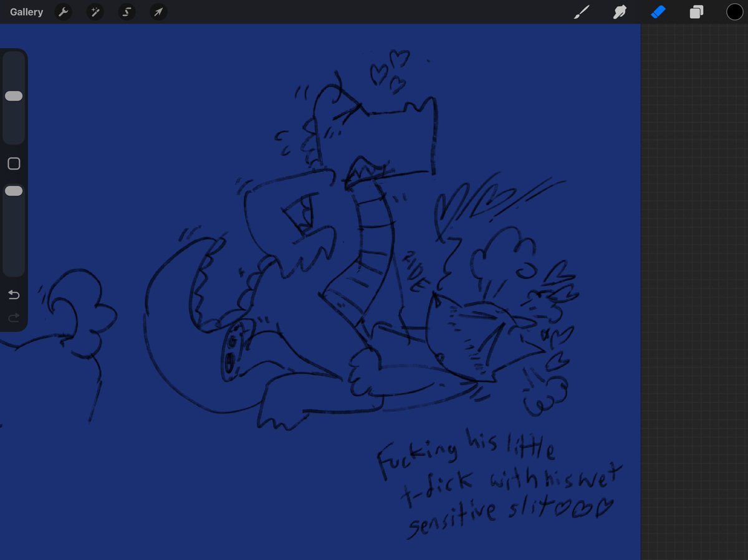Undo the last stroke with sidebar arrow
Screen dimensions: 748x560
pyautogui.click(x=14, y=295)
